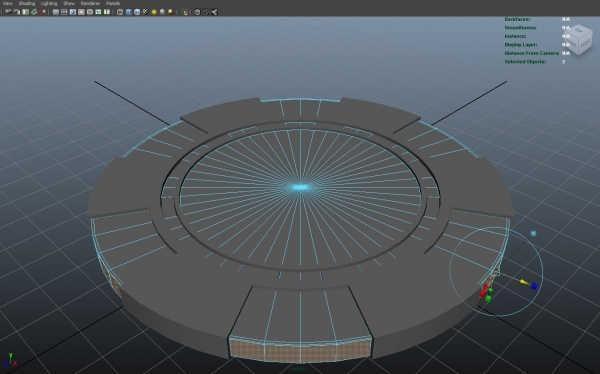This screenshot has height=374, width=600.
Task: Turn on Textured display (checker icon)
Action: coord(145,12)
